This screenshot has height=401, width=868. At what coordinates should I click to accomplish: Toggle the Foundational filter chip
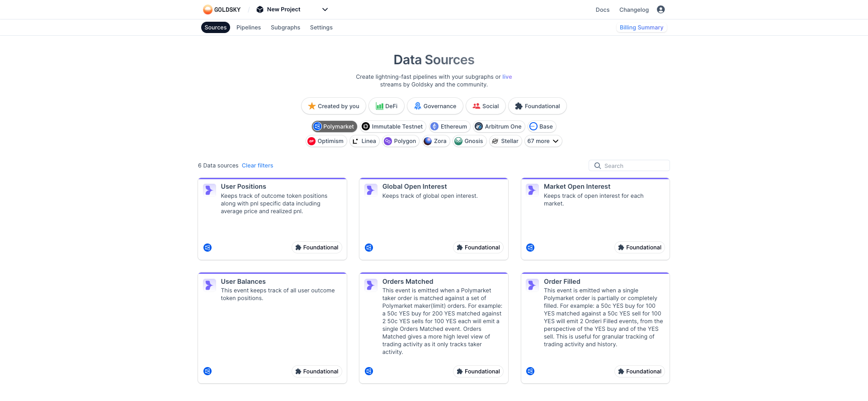[538, 106]
